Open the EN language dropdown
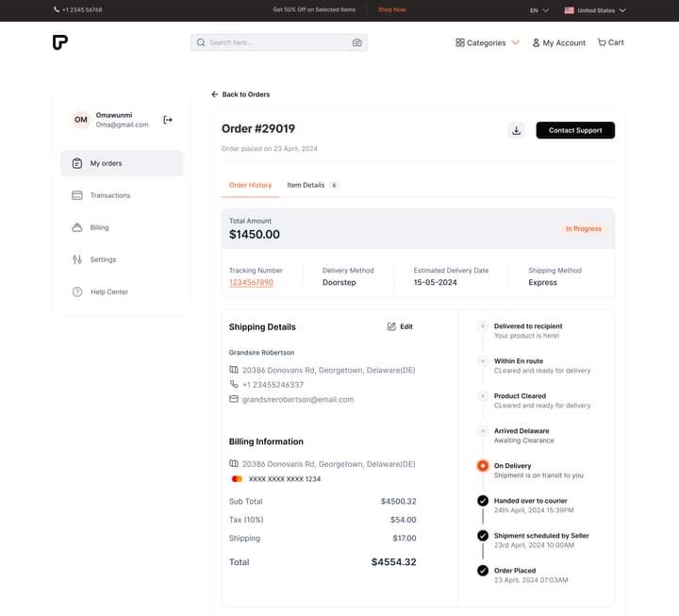 click(539, 10)
